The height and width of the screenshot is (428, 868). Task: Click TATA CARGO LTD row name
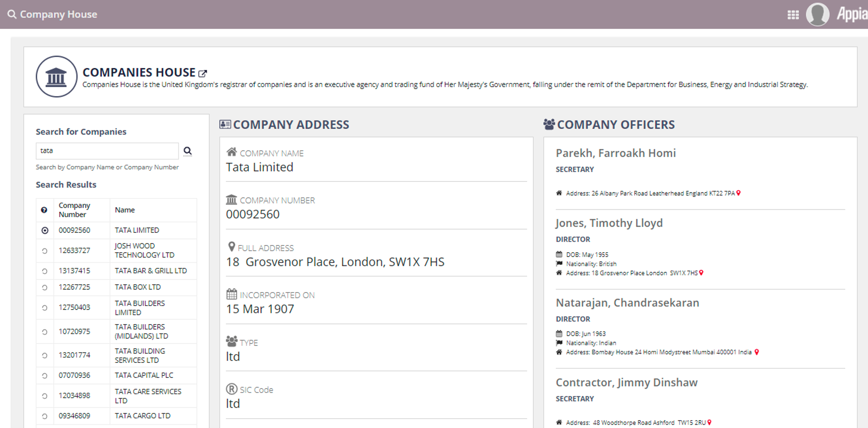click(143, 416)
